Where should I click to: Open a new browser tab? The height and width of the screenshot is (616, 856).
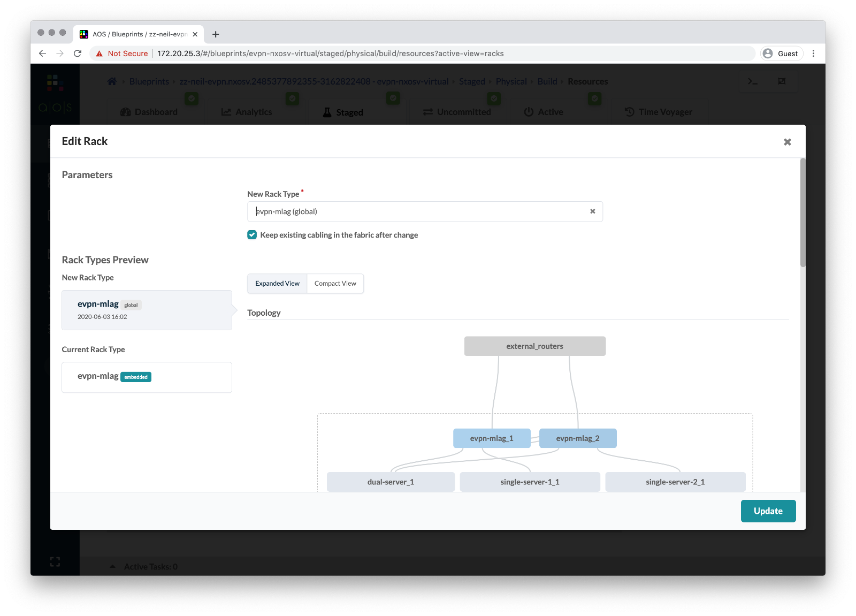click(216, 34)
